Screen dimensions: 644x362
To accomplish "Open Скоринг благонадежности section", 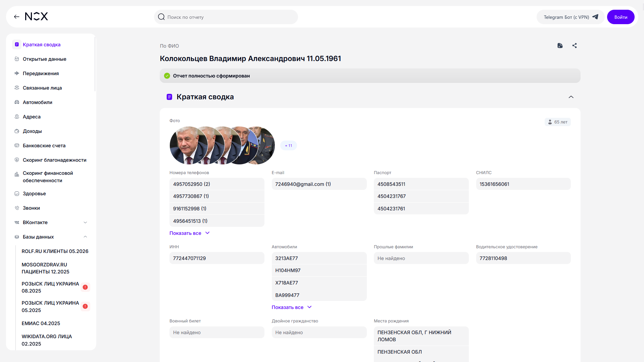I will (x=55, y=160).
